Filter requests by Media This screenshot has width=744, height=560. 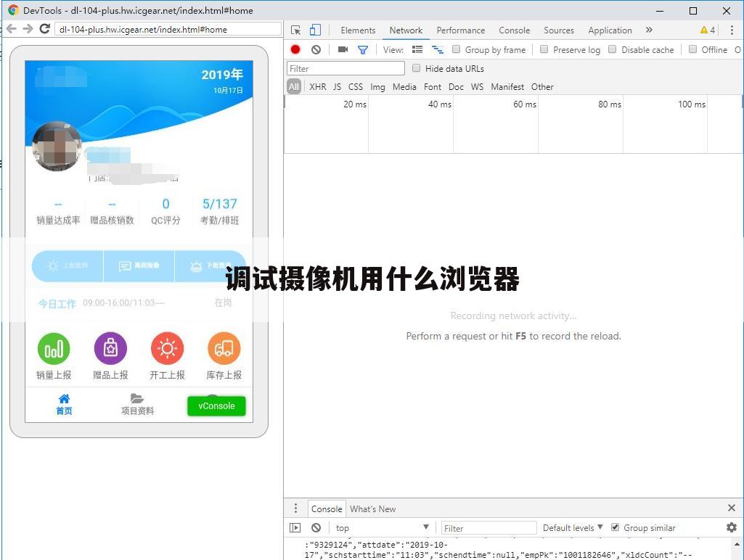click(x=404, y=87)
